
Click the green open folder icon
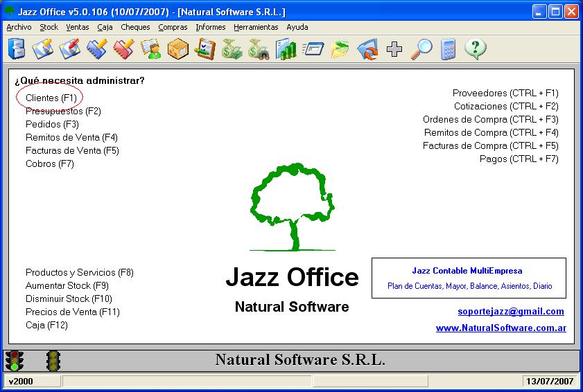pyautogui.click(x=340, y=48)
